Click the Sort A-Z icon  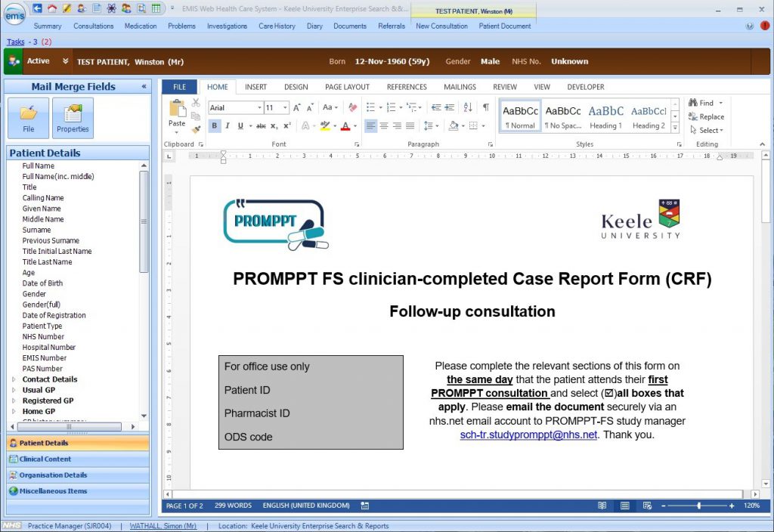pos(468,107)
